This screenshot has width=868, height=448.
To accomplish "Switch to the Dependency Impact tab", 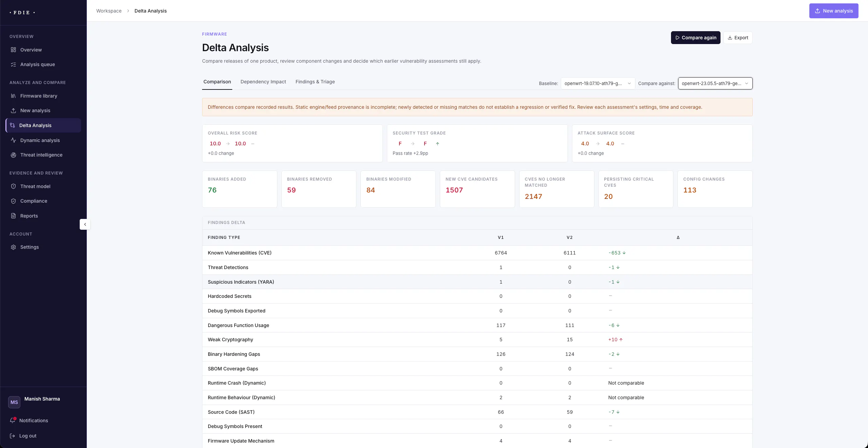I will pyautogui.click(x=263, y=82).
